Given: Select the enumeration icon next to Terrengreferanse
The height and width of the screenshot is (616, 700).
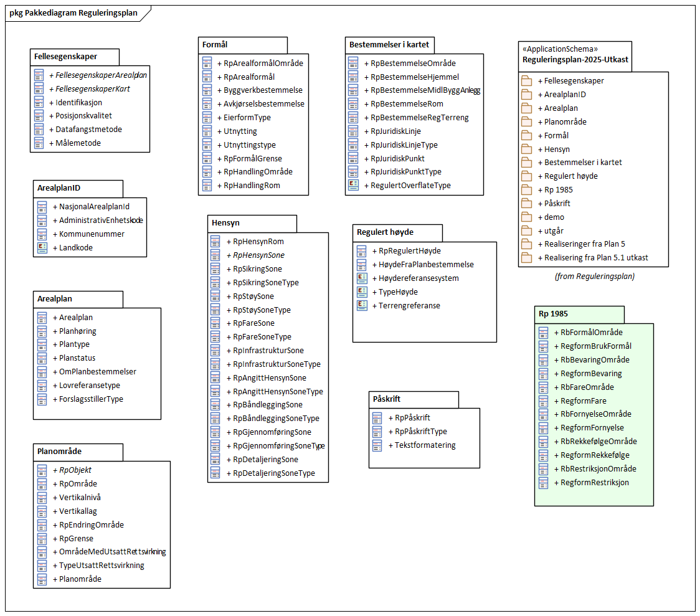Looking at the screenshot, I should point(362,305).
